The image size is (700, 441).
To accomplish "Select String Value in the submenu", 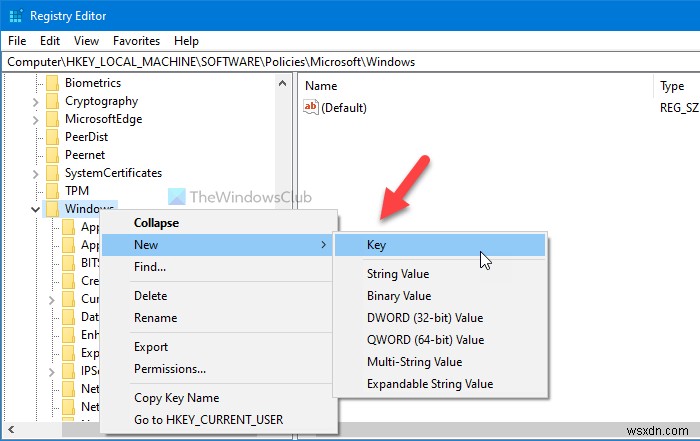I will [440, 274].
